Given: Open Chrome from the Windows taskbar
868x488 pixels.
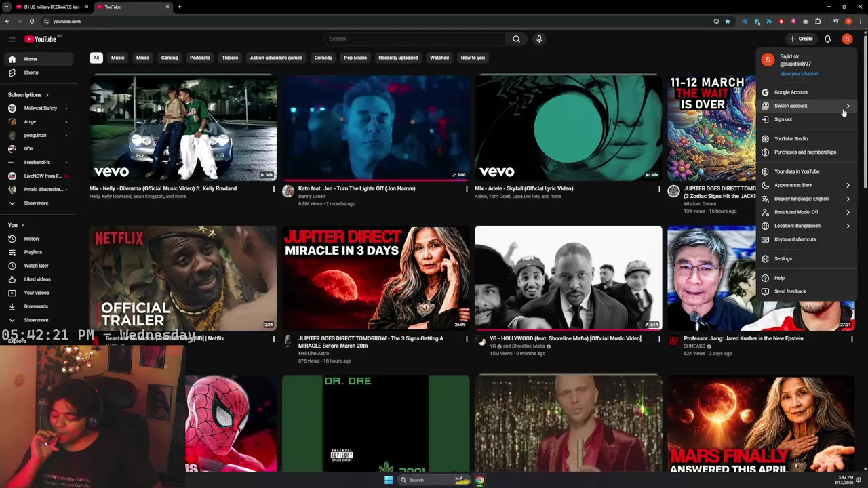Looking at the screenshot, I should 479,480.
